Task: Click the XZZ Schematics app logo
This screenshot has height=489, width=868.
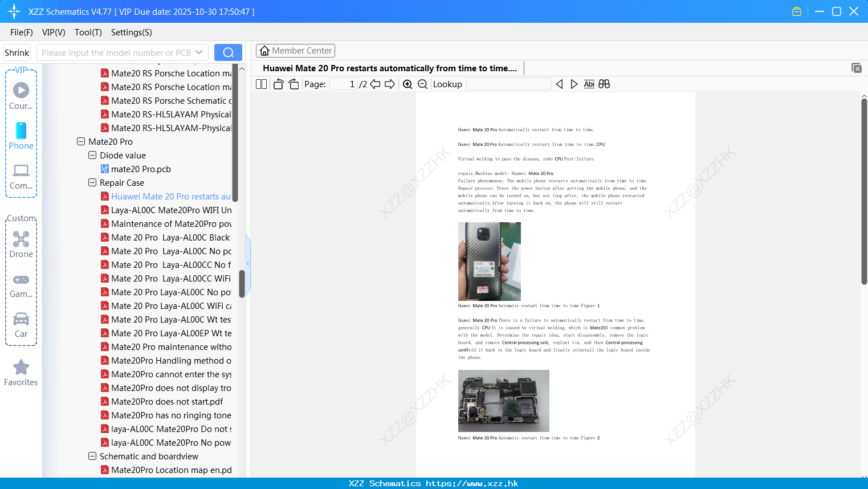Action: [x=14, y=11]
